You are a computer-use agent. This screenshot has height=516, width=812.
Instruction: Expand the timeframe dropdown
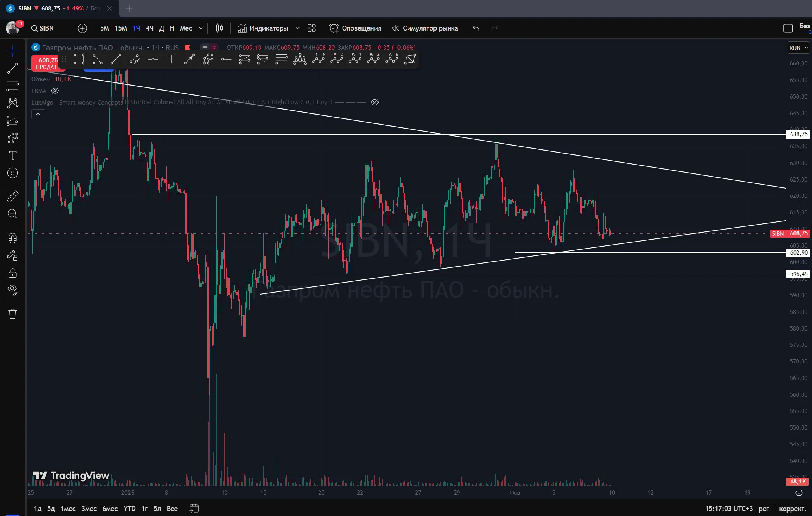click(x=201, y=28)
